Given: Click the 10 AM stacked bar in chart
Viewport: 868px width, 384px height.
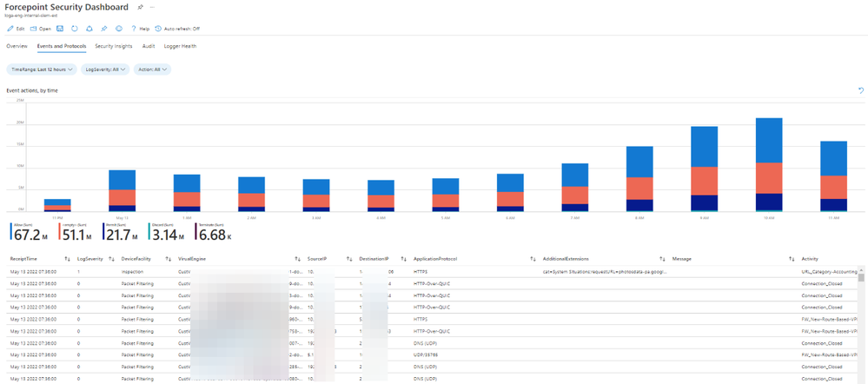Looking at the screenshot, I should (x=769, y=164).
